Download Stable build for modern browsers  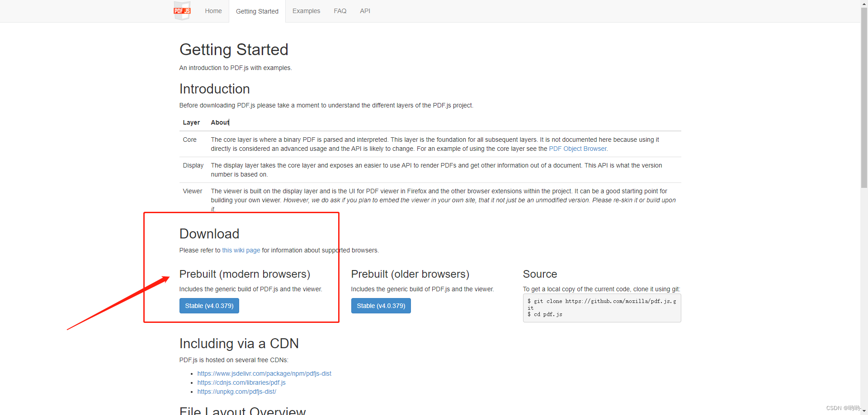click(x=209, y=306)
